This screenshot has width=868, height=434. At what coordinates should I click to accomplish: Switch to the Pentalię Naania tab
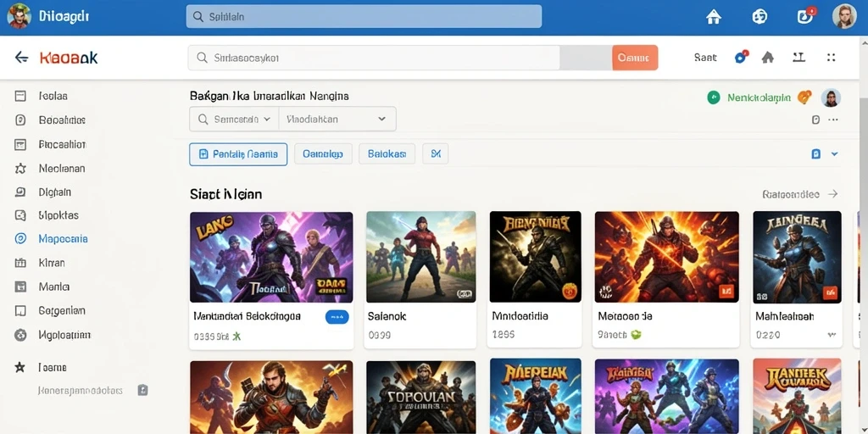pyautogui.click(x=238, y=154)
